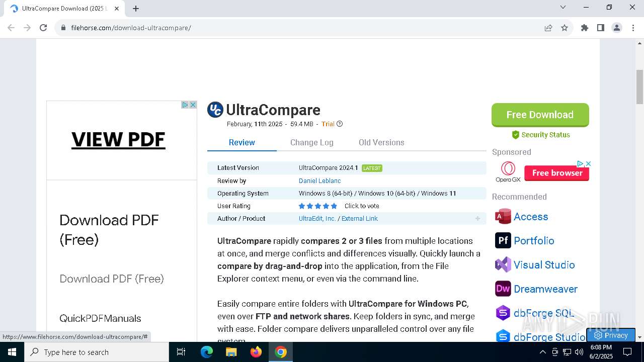
Task: Click the Free Download button
Action: pyautogui.click(x=540, y=115)
